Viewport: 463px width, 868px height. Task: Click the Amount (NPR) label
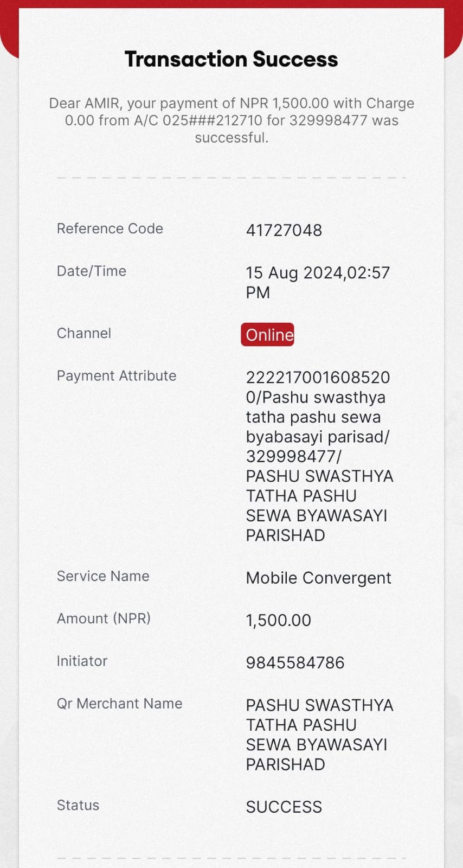[x=104, y=618]
